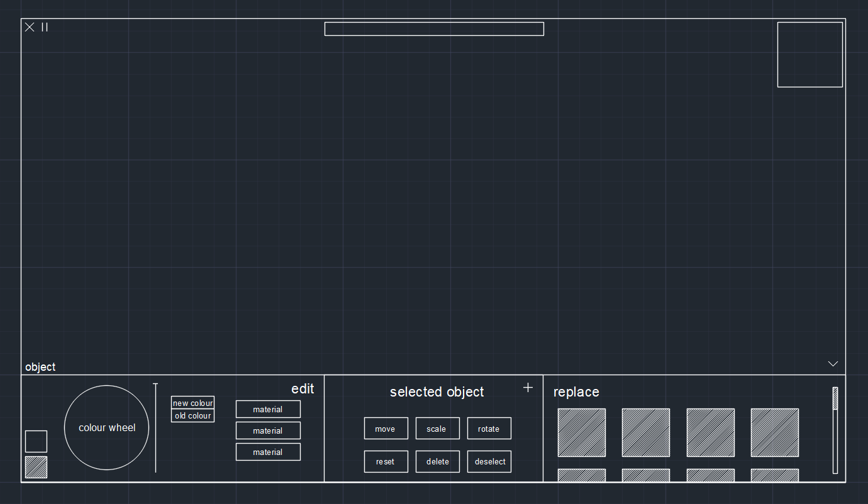868x504 pixels.
Task: Click the vertical slider beside the colour wheel
Action: [x=155, y=427]
